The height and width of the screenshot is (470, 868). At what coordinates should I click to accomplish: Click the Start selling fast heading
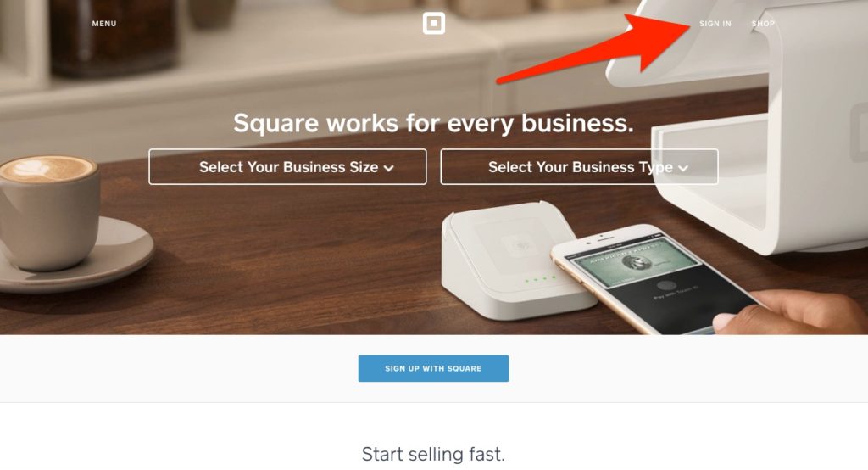pyautogui.click(x=433, y=454)
